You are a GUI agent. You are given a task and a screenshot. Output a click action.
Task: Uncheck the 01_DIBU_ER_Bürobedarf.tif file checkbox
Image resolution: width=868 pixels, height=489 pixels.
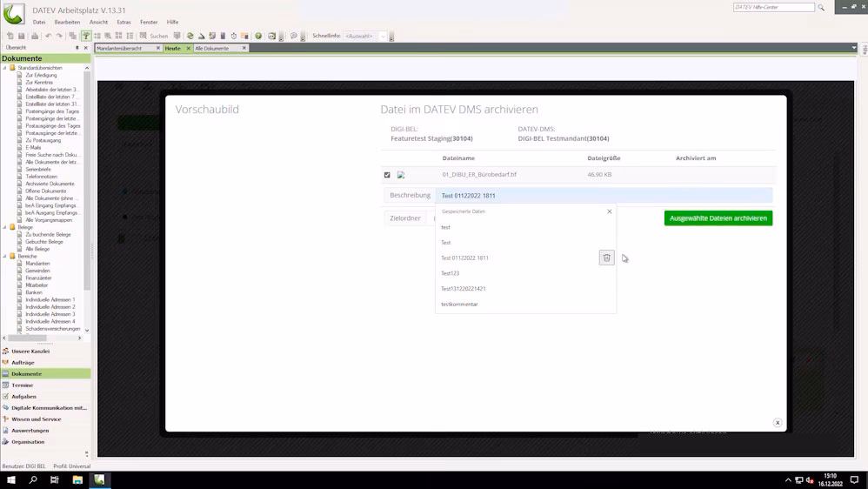(x=387, y=175)
